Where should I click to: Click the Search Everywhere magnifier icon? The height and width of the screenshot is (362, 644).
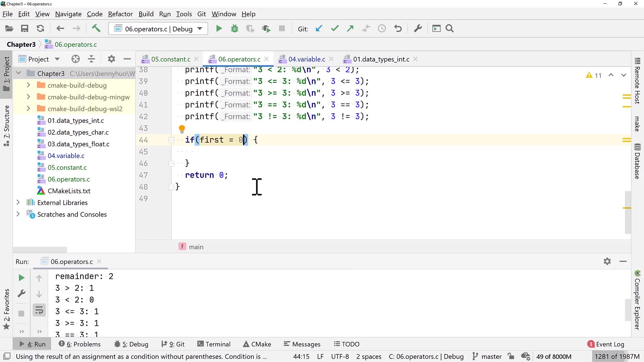pos(449,28)
